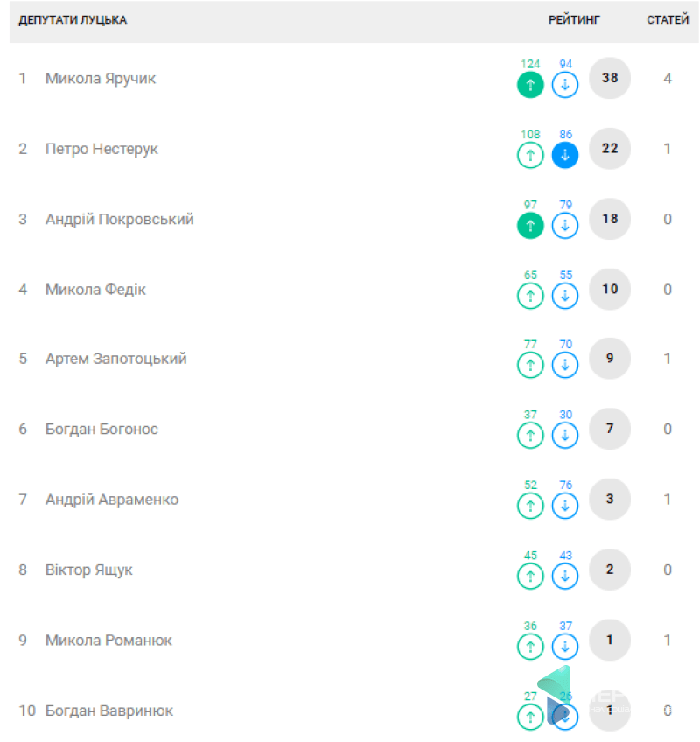
Task: Downvote Андрій Авраменко
Action: [x=565, y=506]
